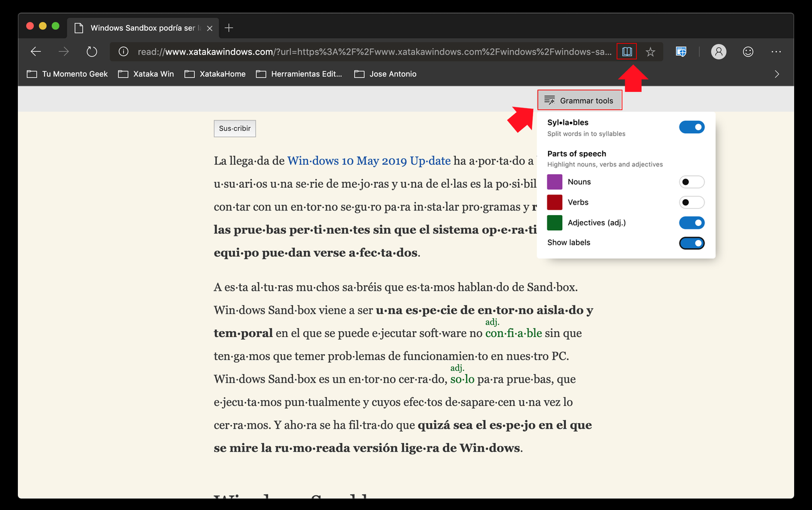Open the Settings and more ellipsis menu
Screen dimensions: 812x510
click(776, 52)
